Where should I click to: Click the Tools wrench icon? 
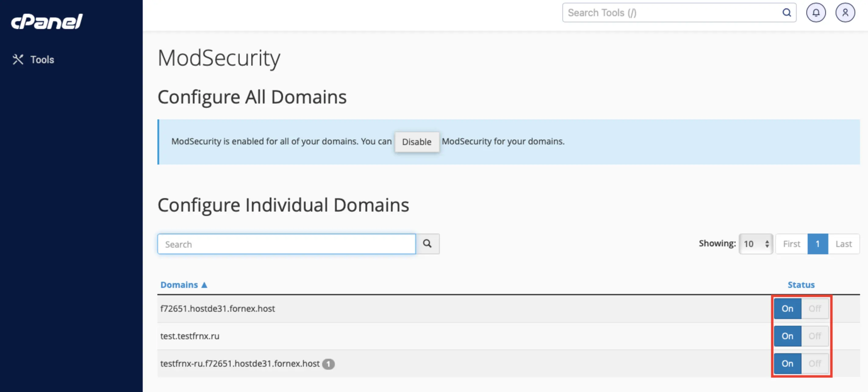click(18, 59)
